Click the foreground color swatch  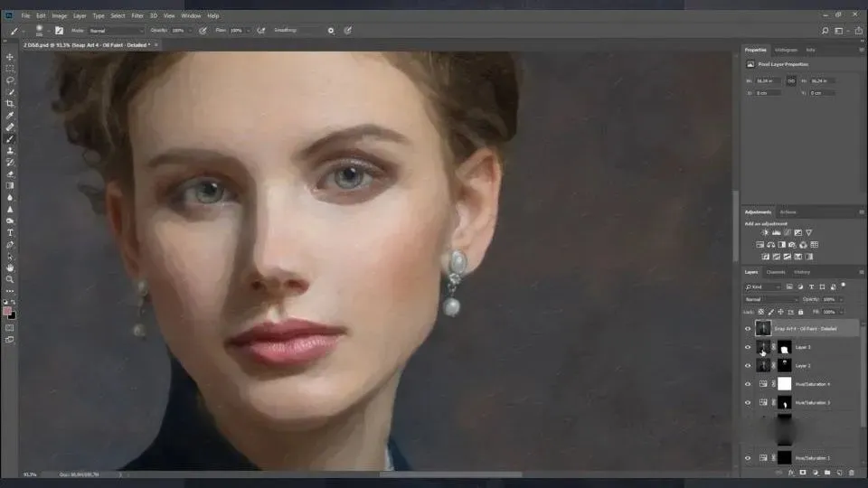(8, 311)
